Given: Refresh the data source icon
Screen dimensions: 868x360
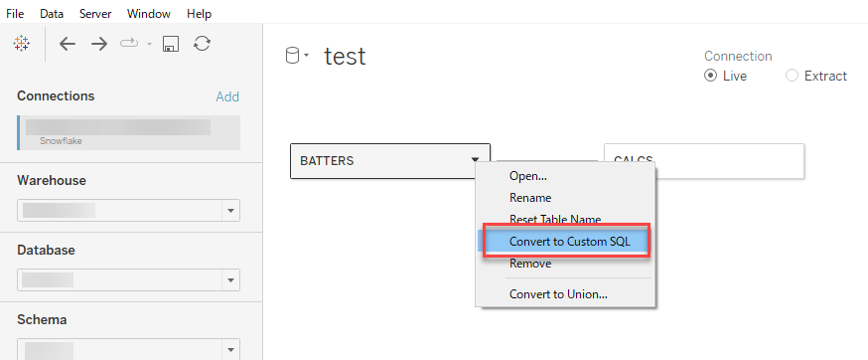Looking at the screenshot, I should pyautogui.click(x=202, y=44).
